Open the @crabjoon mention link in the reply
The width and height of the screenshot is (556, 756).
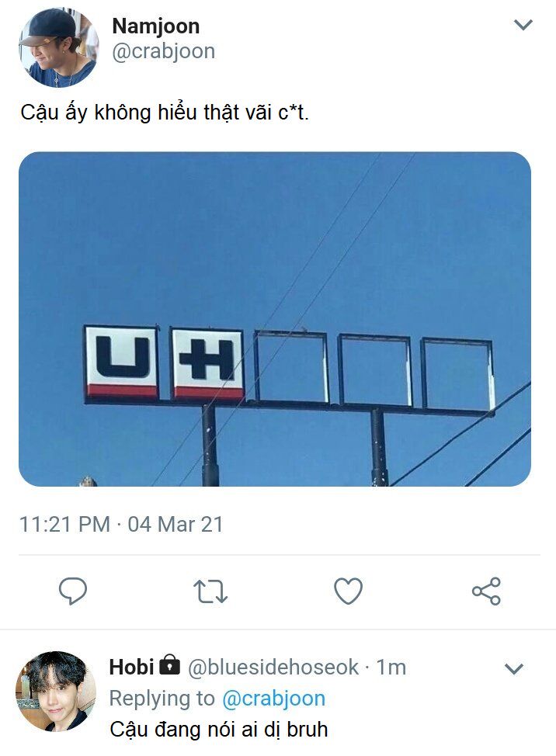tap(273, 699)
